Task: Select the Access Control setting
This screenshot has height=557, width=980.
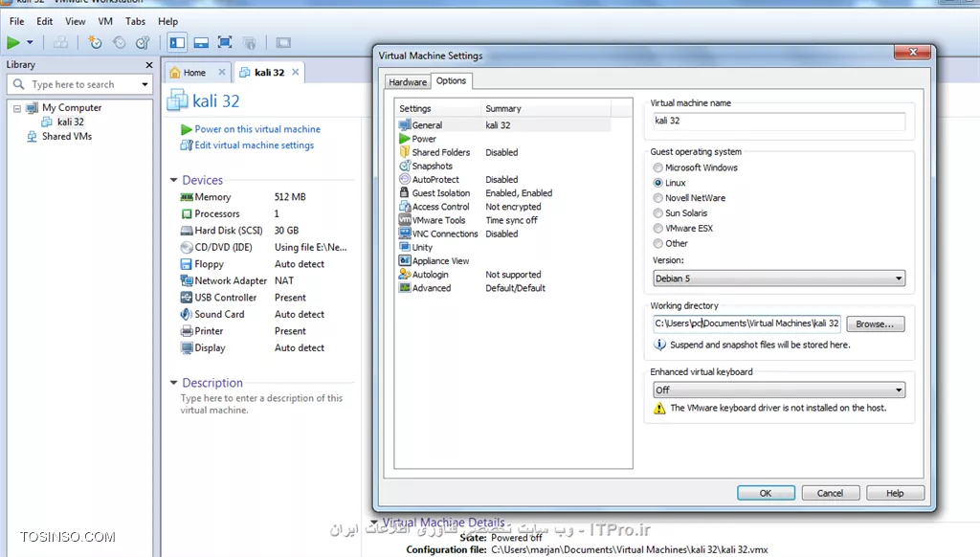Action: 503,207
